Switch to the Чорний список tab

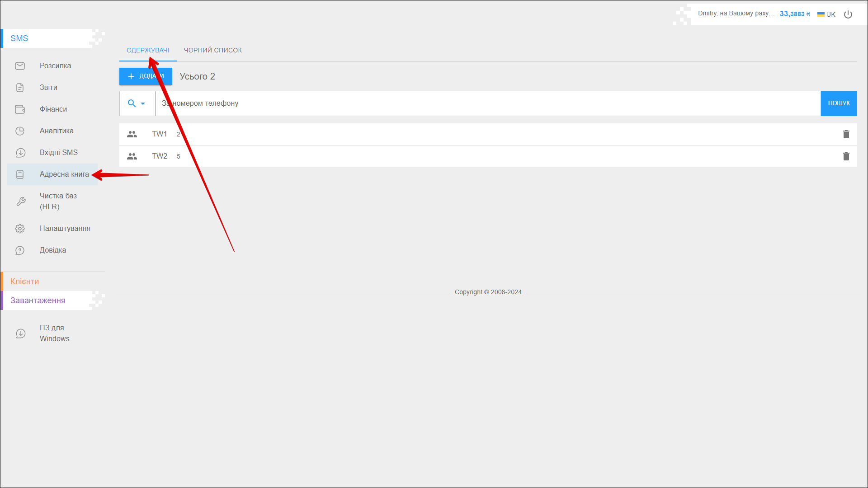click(x=212, y=50)
